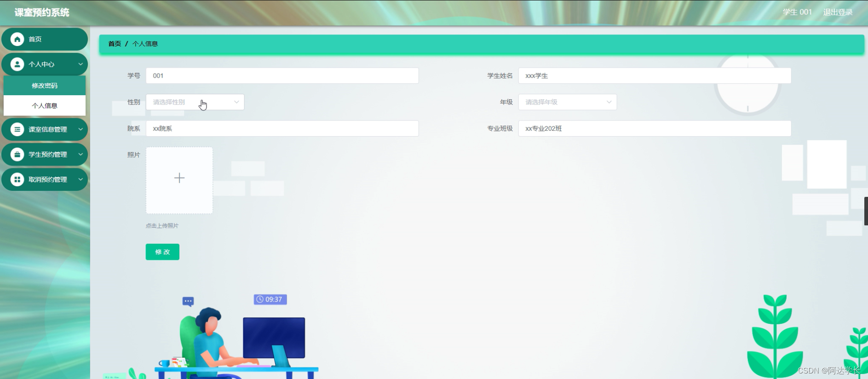Click the arrow of the 请选择年级 select
The width and height of the screenshot is (868, 379).
pos(609,102)
